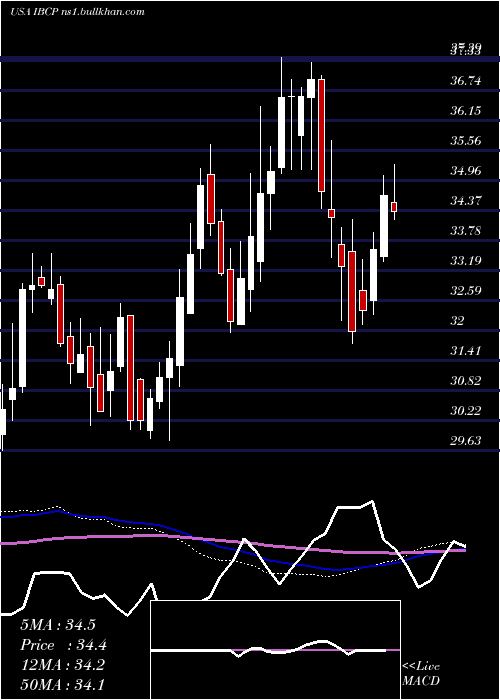Click the 31.41 price axis label
This screenshot has width=500, height=700.
pyautogui.click(x=466, y=350)
